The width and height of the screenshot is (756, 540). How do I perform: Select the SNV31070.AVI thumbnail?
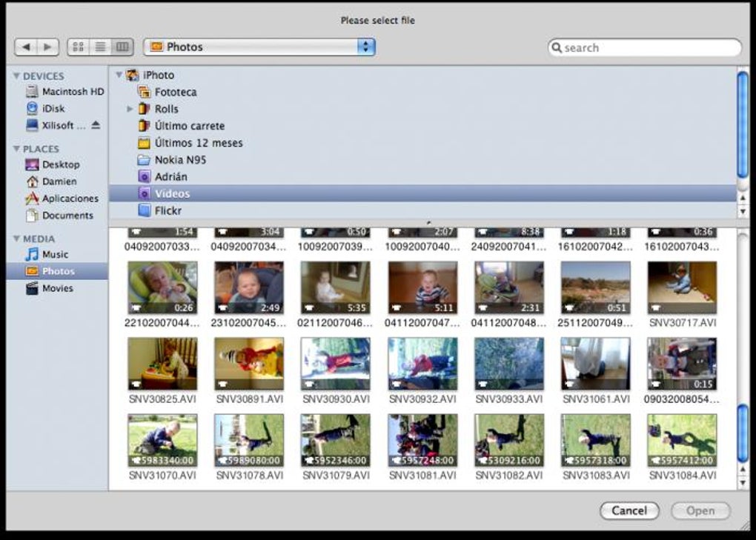[x=162, y=440]
